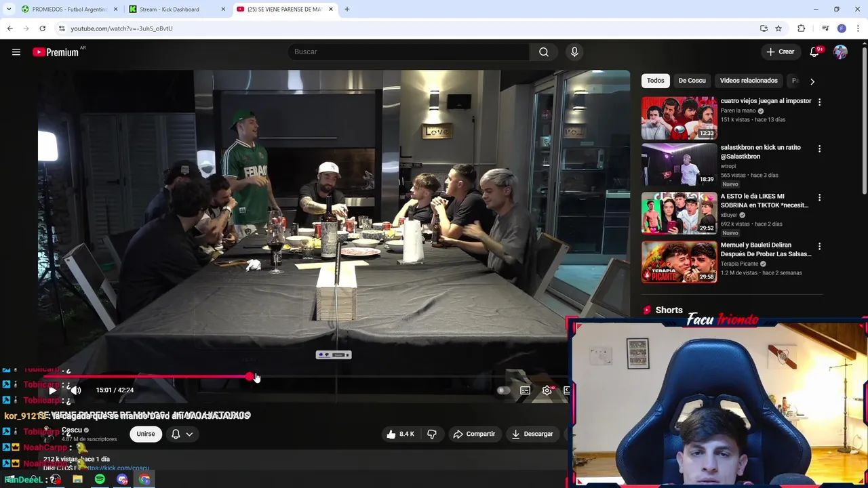Open the YouTube hamburger guide menu

click(16, 52)
